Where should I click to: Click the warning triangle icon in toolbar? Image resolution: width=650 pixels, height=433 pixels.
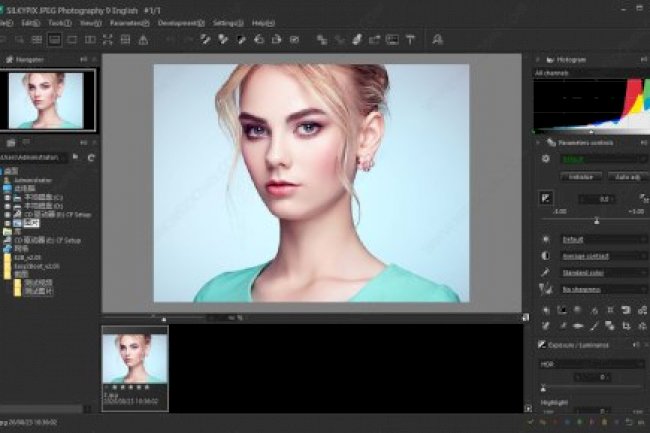[143, 40]
